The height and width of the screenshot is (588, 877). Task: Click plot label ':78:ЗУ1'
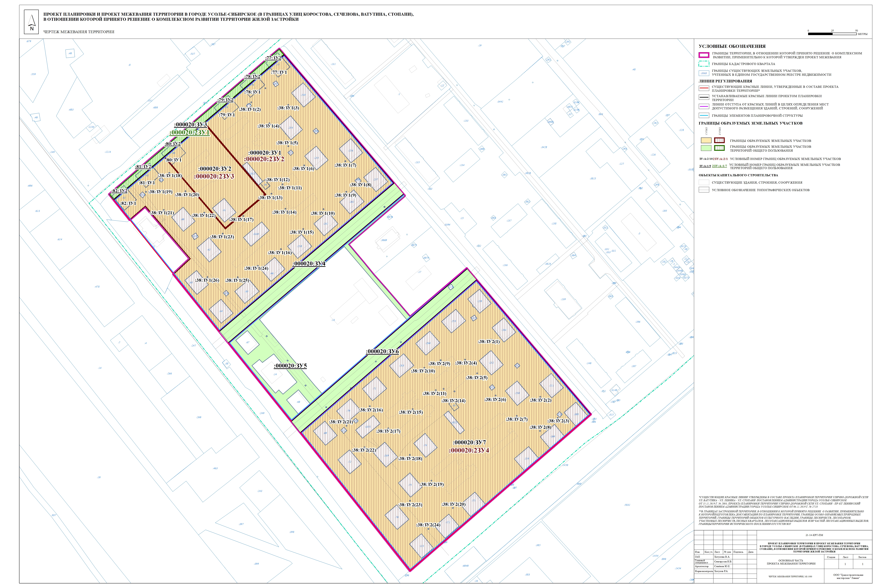253,92
